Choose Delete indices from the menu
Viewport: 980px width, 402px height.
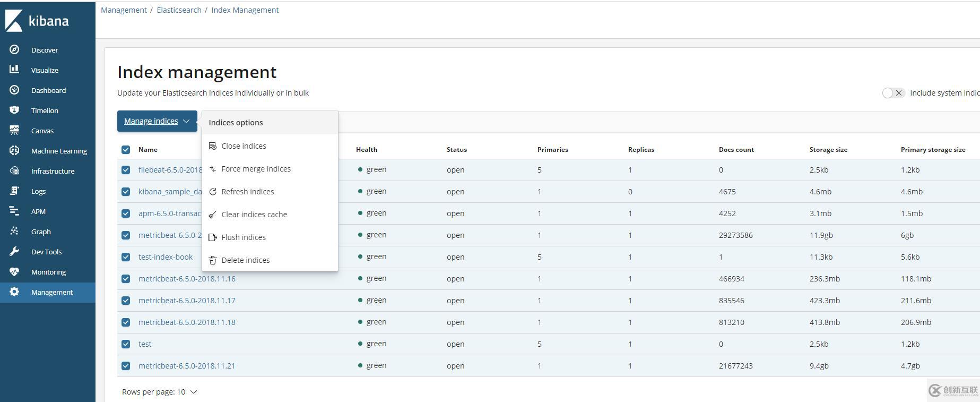pyautogui.click(x=270, y=260)
